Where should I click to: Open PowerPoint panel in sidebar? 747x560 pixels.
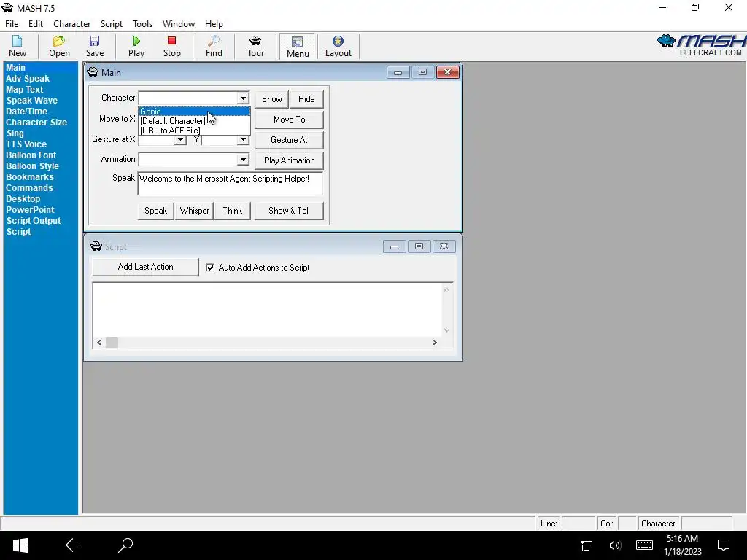click(x=30, y=210)
